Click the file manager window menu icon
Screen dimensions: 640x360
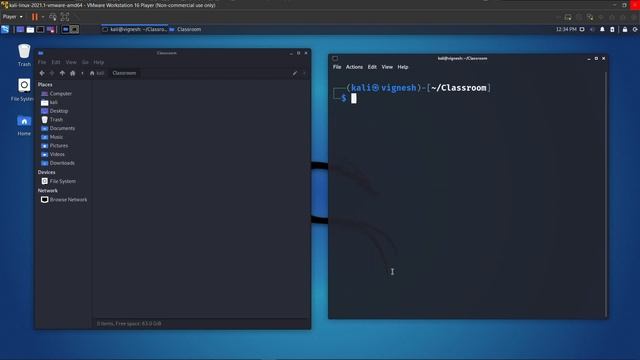41,53
